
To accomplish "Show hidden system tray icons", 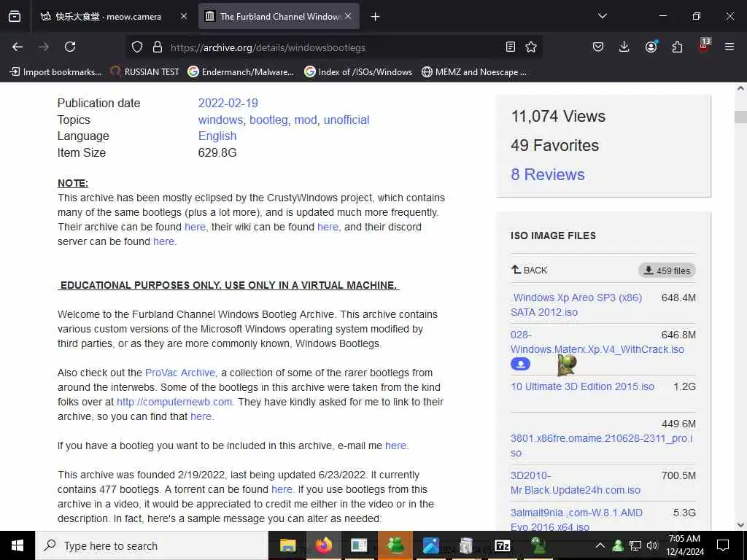I will pyautogui.click(x=600, y=545).
